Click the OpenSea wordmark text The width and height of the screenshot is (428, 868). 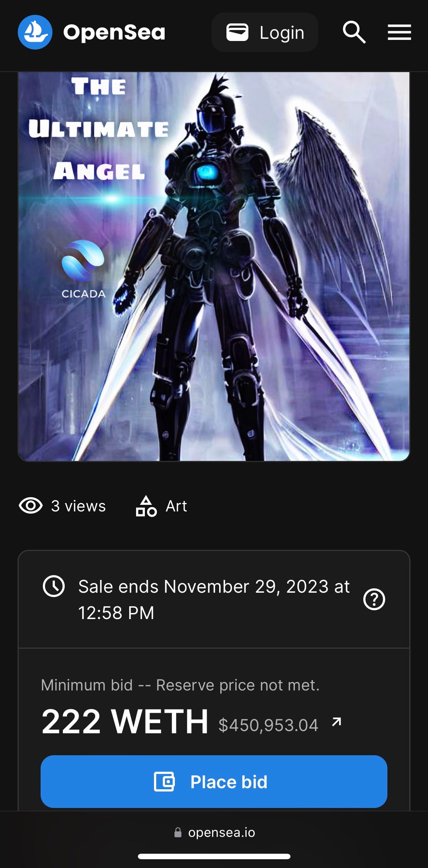tap(114, 33)
